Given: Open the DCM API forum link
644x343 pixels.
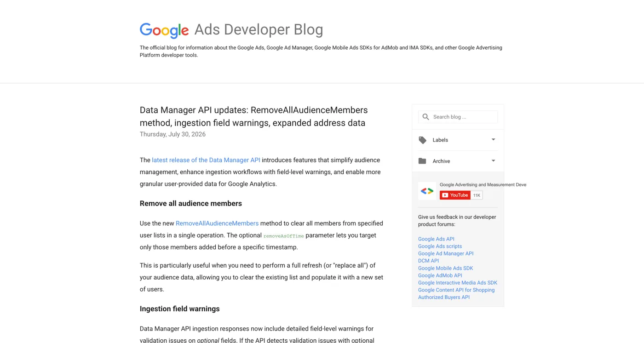Looking at the screenshot, I should [x=428, y=261].
